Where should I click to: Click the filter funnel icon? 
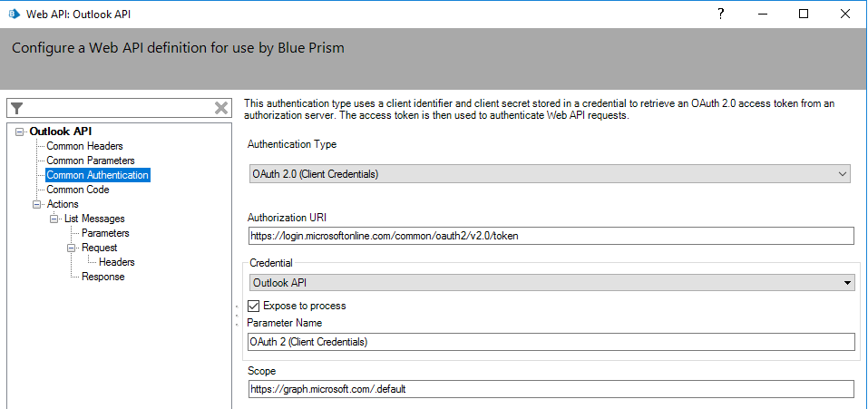(x=16, y=108)
